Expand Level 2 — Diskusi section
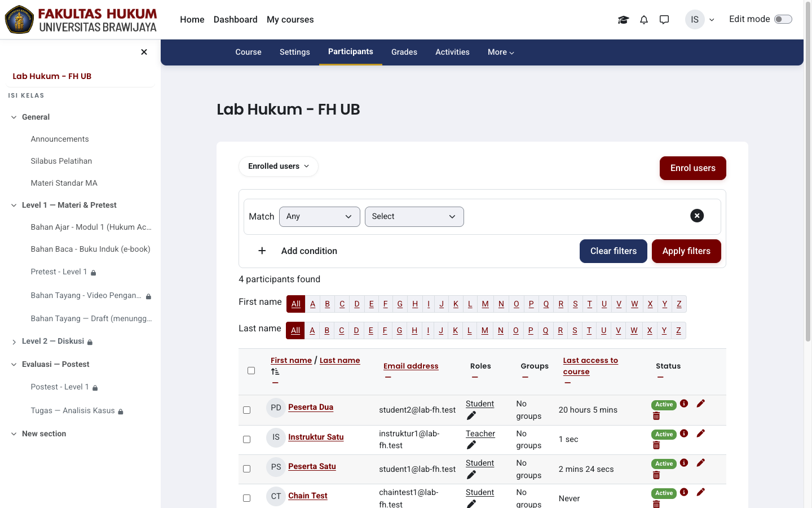 [x=14, y=342]
